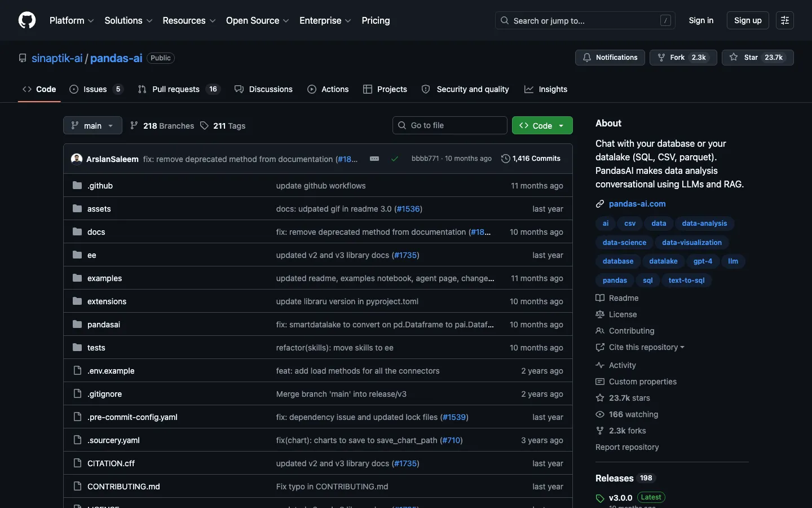
Task: Expand the green Code dropdown
Action: pos(542,125)
